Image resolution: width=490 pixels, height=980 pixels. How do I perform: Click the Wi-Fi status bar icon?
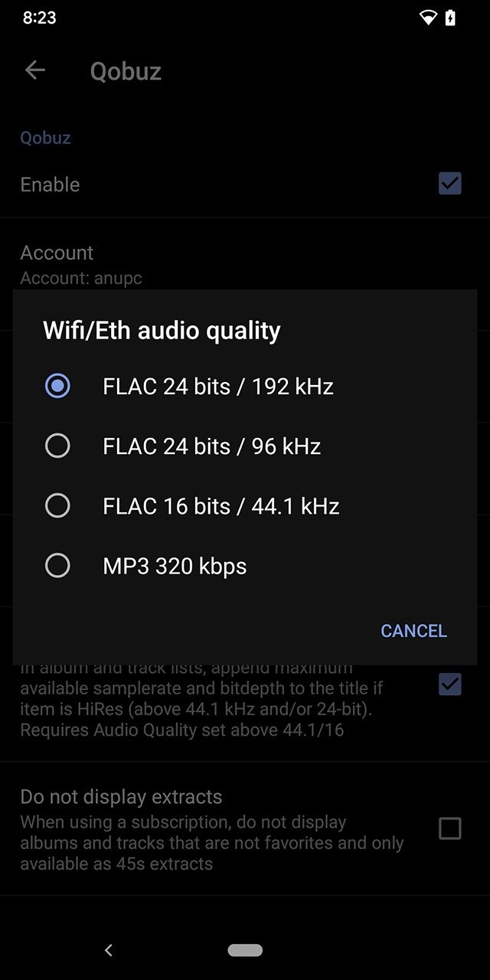[428, 18]
